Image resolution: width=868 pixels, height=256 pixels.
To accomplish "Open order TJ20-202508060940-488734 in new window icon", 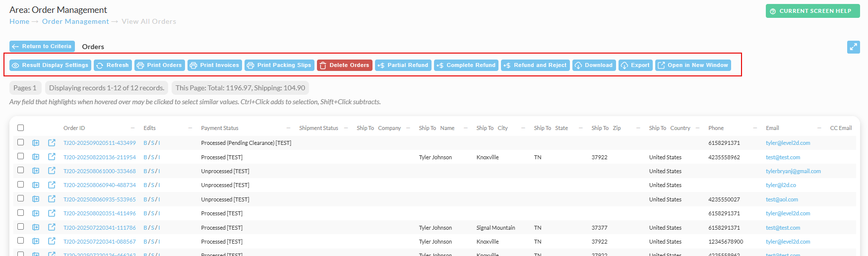I will (52, 185).
